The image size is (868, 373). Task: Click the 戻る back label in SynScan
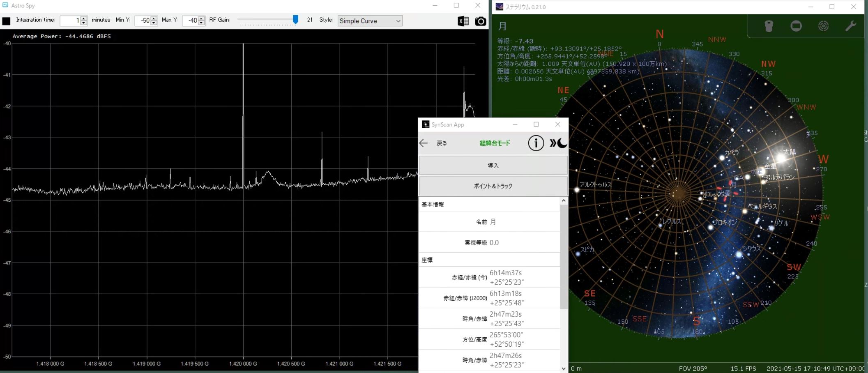tap(442, 143)
